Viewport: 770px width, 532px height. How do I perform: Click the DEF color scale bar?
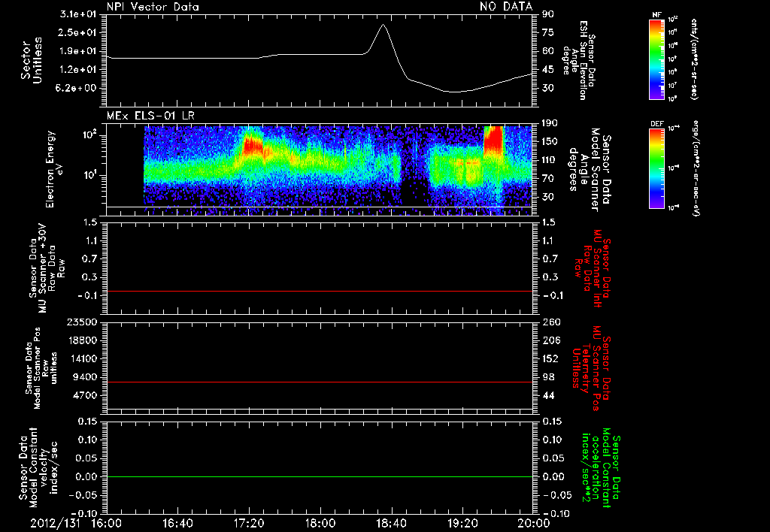(656, 168)
